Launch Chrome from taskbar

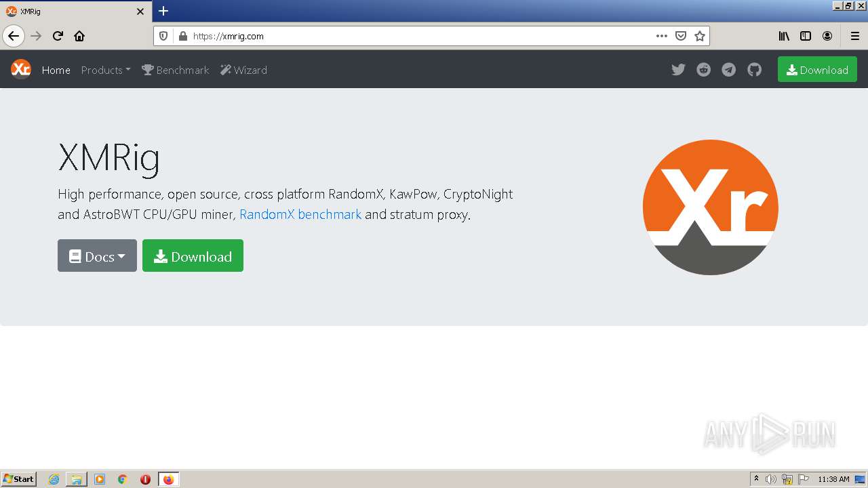click(x=123, y=479)
